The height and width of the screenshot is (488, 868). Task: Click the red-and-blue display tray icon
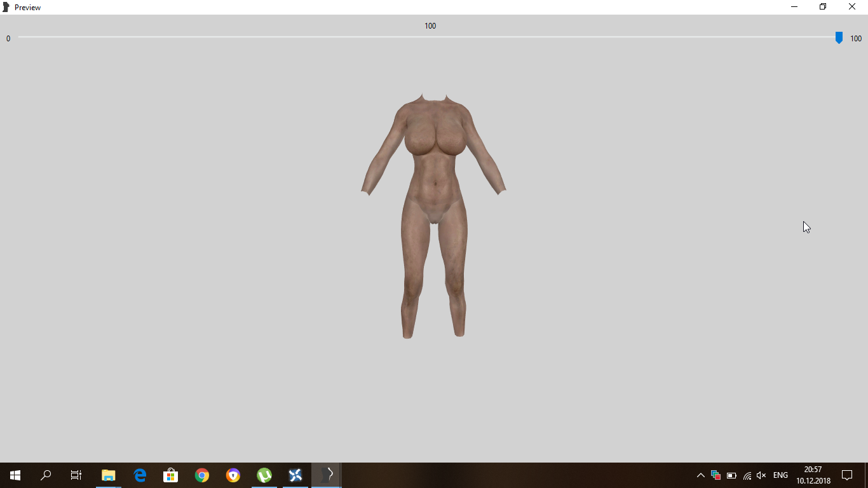click(716, 475)
